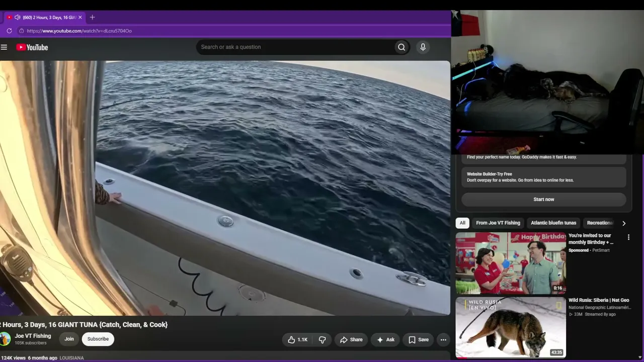Go to the YouTube home logo
The image size is (644, 362).
tap(32, 47)
